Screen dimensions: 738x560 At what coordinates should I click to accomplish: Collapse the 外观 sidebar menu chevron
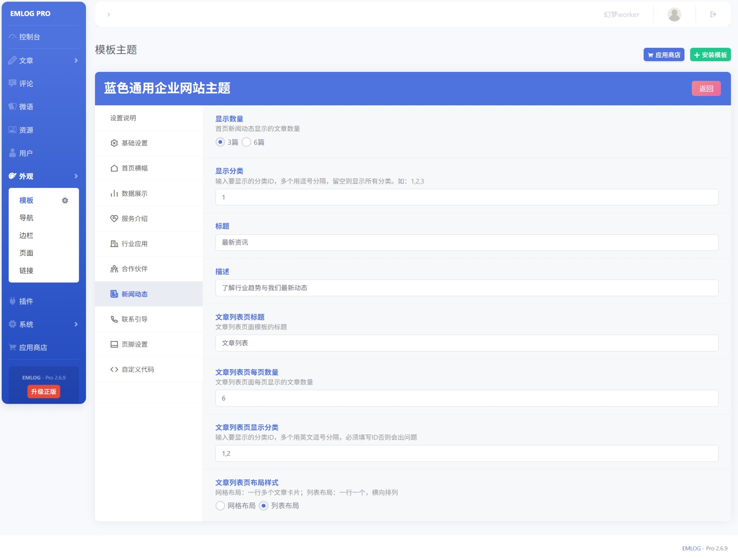pyautogui.click(x=76, y=176)
